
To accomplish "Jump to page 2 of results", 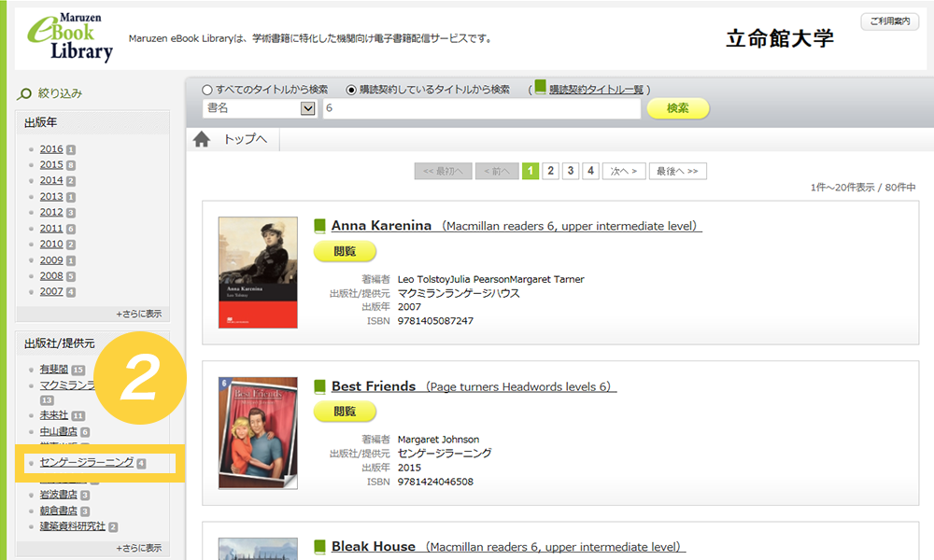I will [550, 172].
